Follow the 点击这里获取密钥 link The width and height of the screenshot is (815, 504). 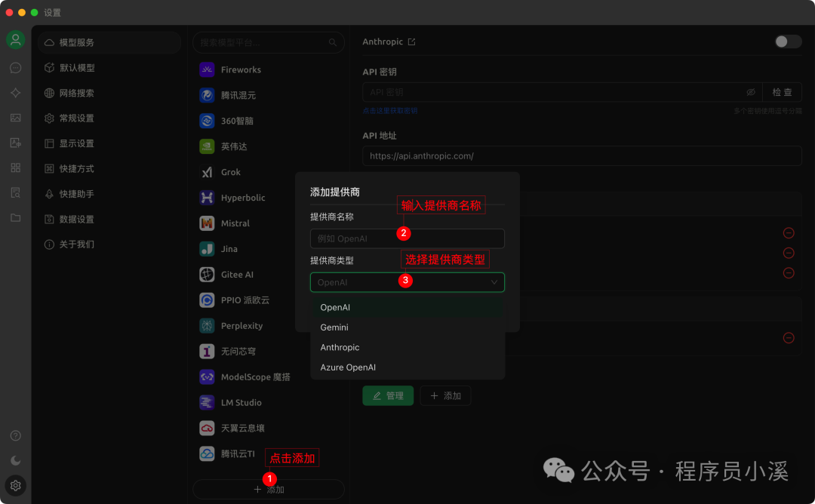tap(390, 111)
